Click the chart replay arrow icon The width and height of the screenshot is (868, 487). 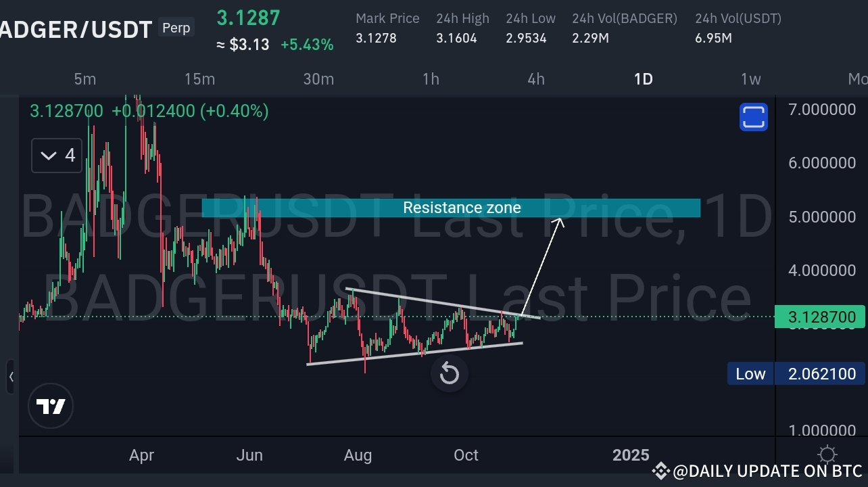tap(449, 373)
